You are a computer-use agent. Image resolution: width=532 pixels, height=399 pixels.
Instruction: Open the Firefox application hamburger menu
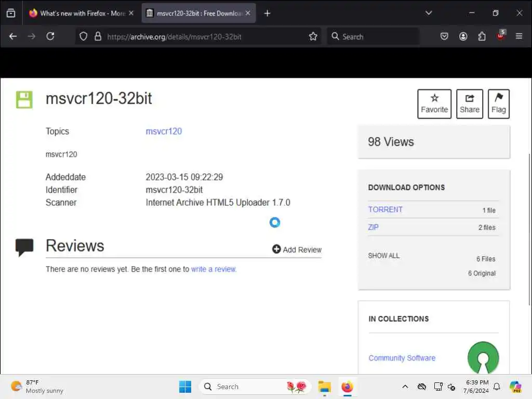[x=519, y=36]
